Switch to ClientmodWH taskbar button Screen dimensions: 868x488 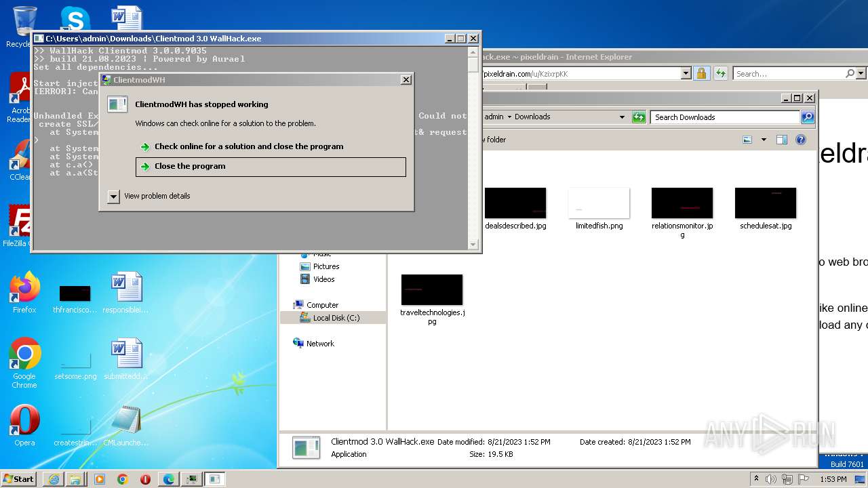click(x=215, y=479)
